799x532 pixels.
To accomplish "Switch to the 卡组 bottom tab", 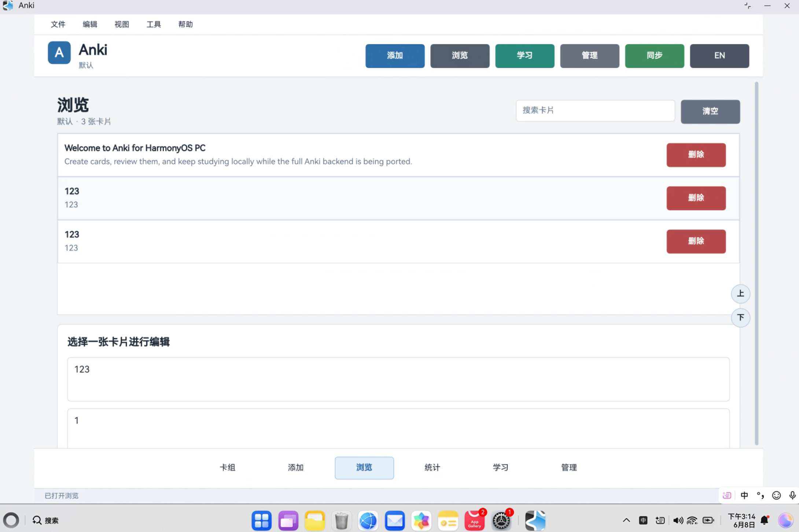I will [227, 468].
